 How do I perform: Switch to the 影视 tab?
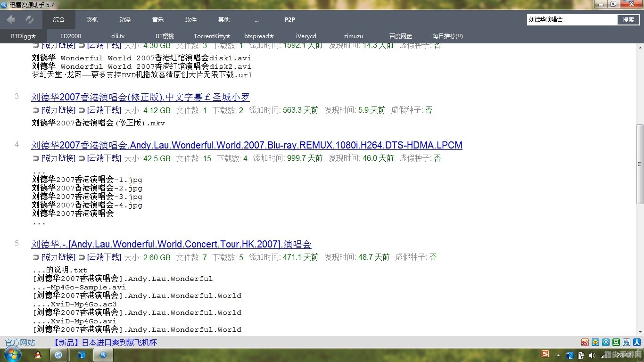92,20
